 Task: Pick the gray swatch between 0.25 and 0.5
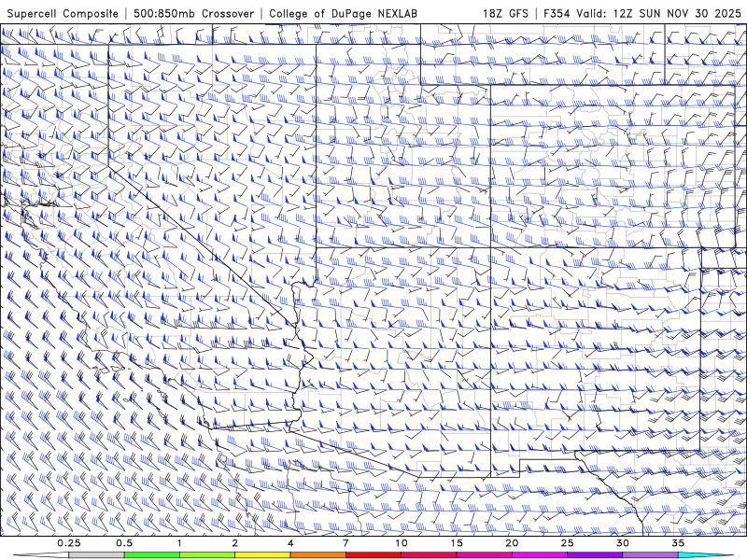[x=97, y=555]
